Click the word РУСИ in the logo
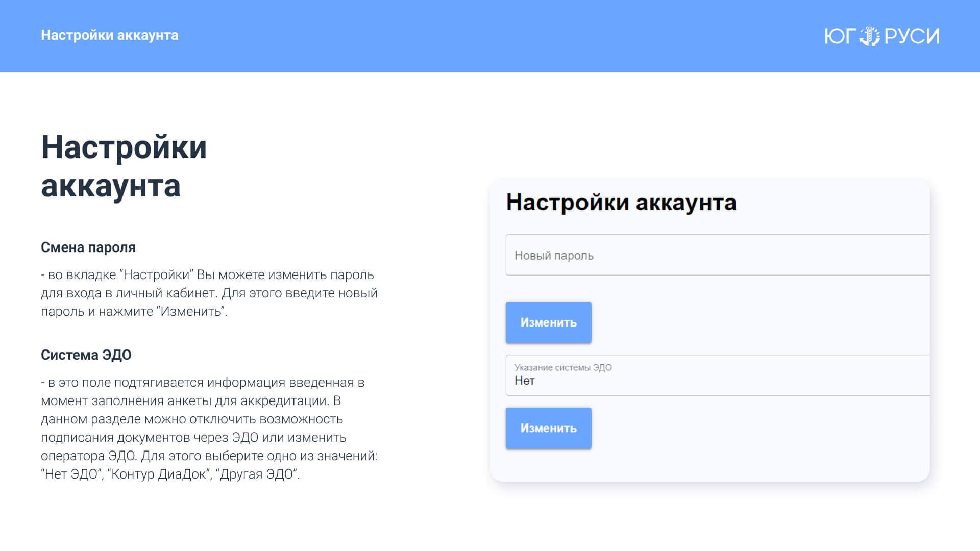980x551 pixels. click(x=912, y=36)
